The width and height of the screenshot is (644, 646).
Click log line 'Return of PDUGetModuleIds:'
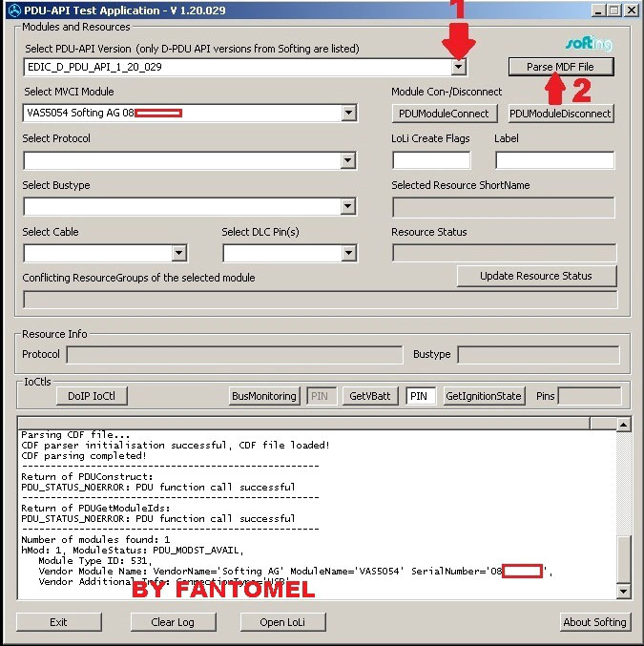click(95, 508)
